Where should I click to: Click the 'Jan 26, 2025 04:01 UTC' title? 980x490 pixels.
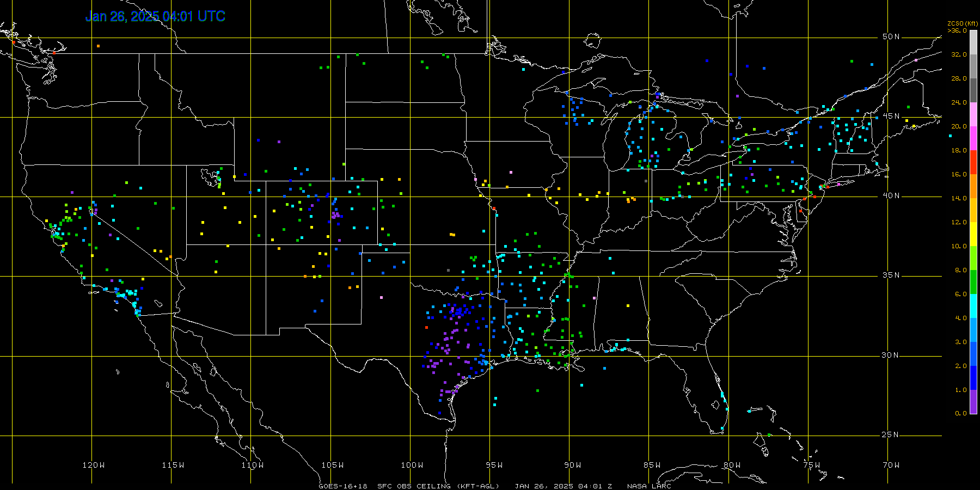tap(155, 16)
